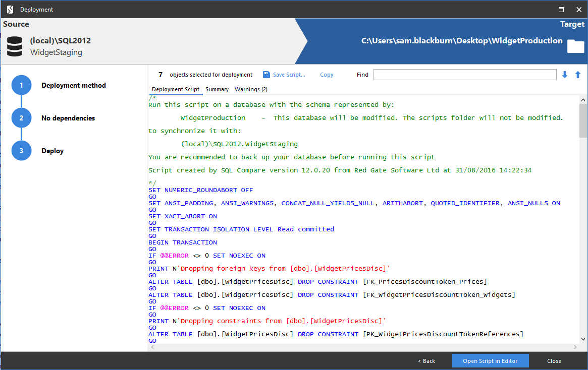Select the find next (down arrow) icon
The width and height of the screenshot is (588, 370).
(x=564, y=74)
